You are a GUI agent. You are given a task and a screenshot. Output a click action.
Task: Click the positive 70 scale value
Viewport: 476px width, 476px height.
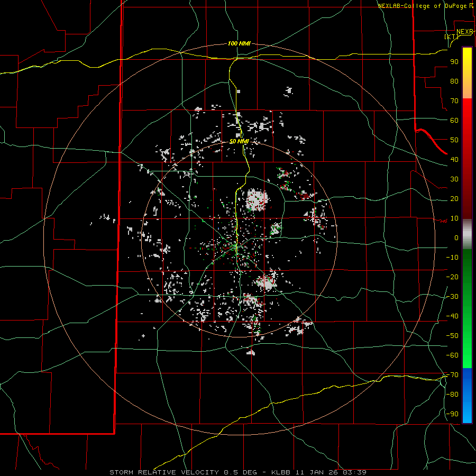[x=454, y=101]
